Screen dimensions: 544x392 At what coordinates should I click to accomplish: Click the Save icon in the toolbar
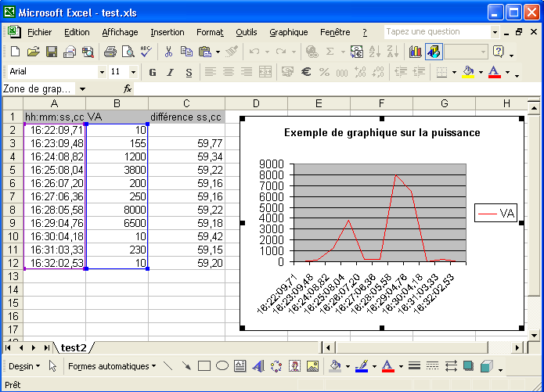51,52
